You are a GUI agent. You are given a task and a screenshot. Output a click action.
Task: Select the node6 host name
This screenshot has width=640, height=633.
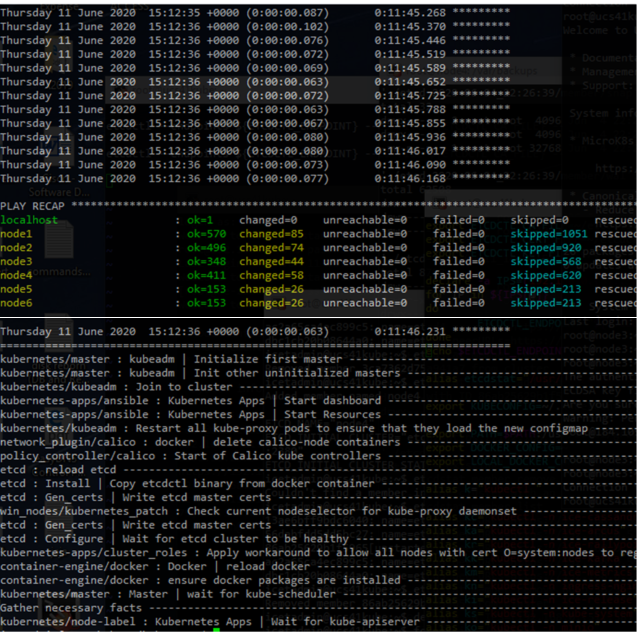click(x=16, y=303)
